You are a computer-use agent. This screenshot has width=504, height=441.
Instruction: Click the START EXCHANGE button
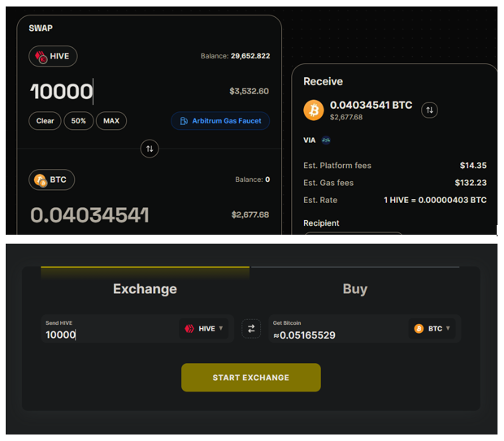(x=251, y=378)
